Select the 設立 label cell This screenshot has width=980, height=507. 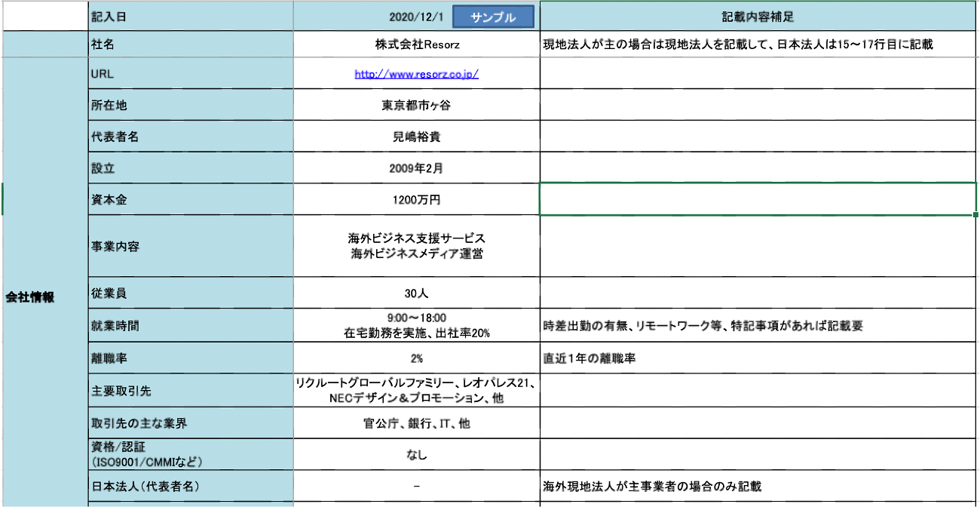coord(190,168)
